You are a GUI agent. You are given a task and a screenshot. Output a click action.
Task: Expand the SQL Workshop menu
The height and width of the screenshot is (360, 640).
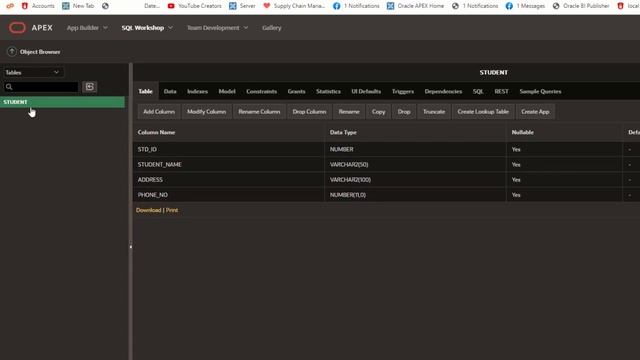click(x=147, y=28)
